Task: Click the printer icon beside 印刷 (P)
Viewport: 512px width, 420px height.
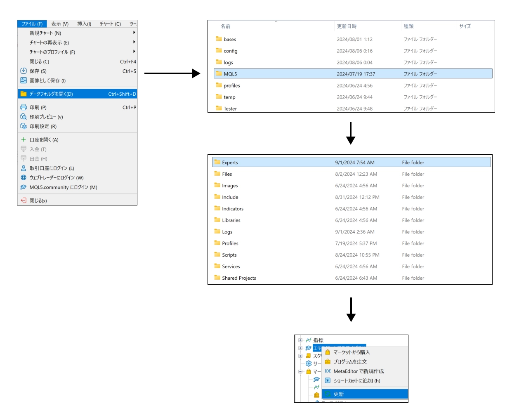Action: tap(24, 107)
